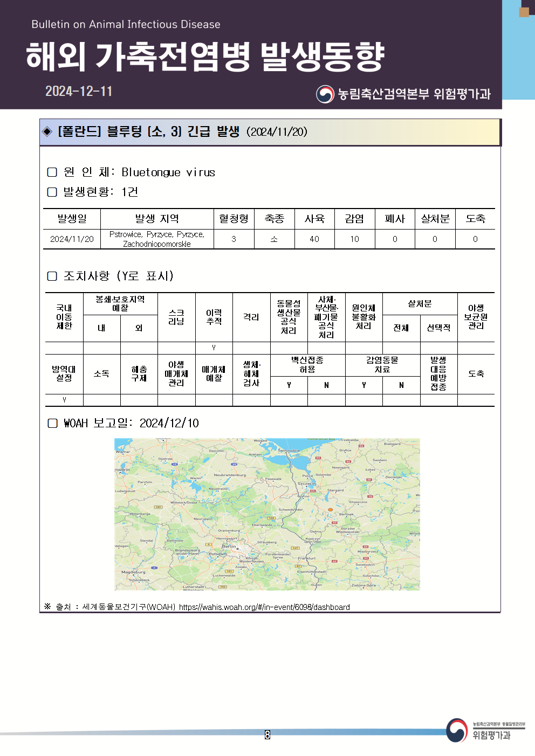
Task: Click the agency taegeuk logo in header
Action: tap(325, 94)
